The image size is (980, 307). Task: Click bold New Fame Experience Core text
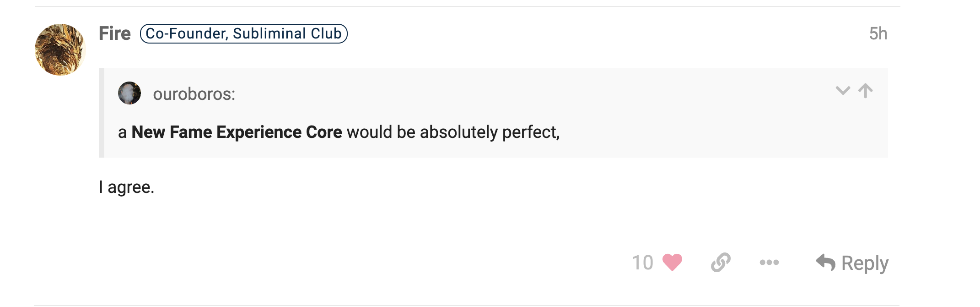[237, 132]
